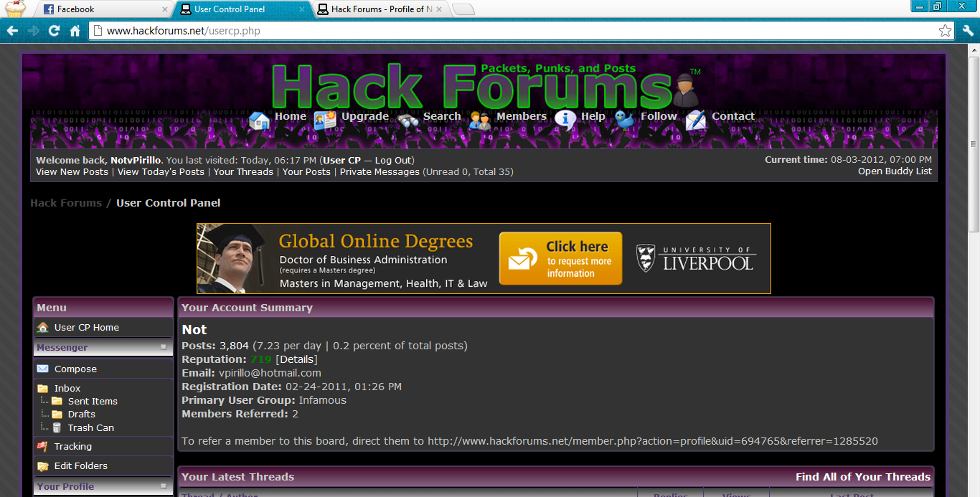This screenshot has height=497, width=980.
Task: Click the Contact notepad icon
Action: (696, 120)
